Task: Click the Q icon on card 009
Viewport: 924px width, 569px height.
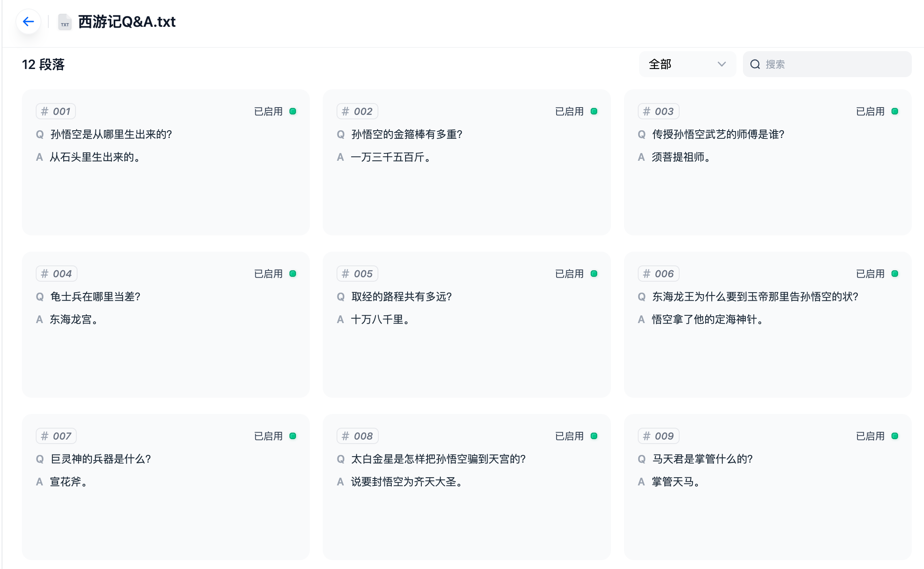Action: (642, 459)
